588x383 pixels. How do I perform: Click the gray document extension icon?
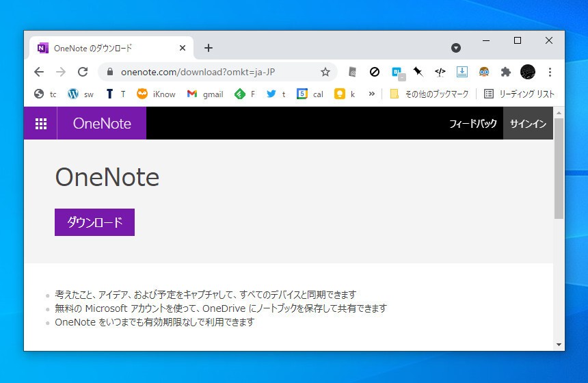[352, 72]
